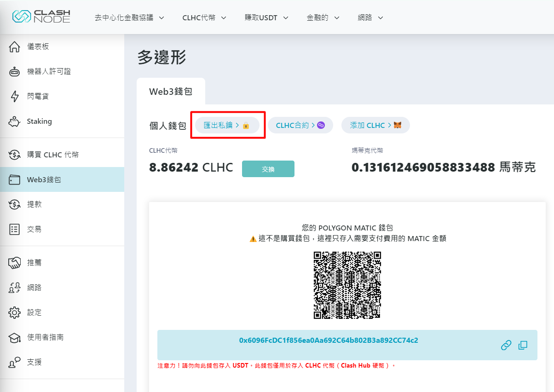Open 交易 in the sidebar
The width and height of the screenshot is (554, 392).
[62, 229]
